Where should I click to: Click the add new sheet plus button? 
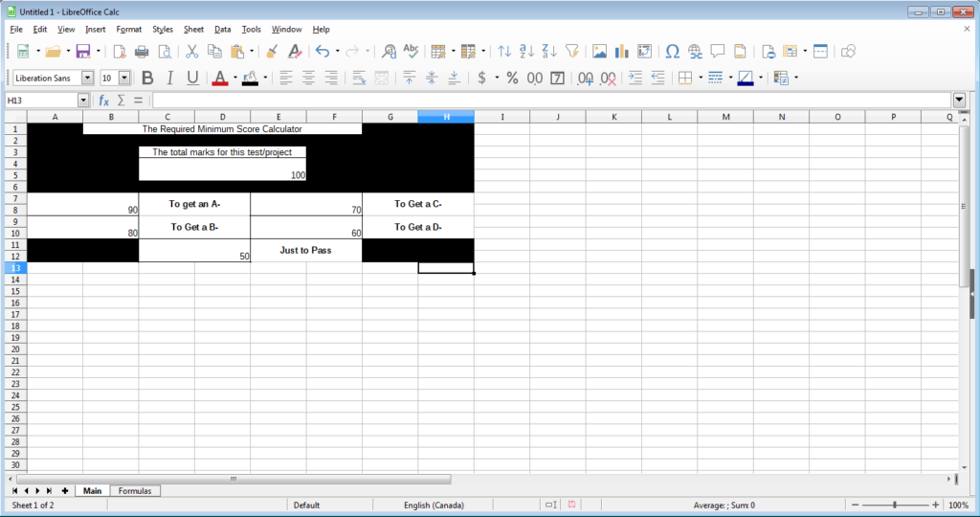(64, 490)
